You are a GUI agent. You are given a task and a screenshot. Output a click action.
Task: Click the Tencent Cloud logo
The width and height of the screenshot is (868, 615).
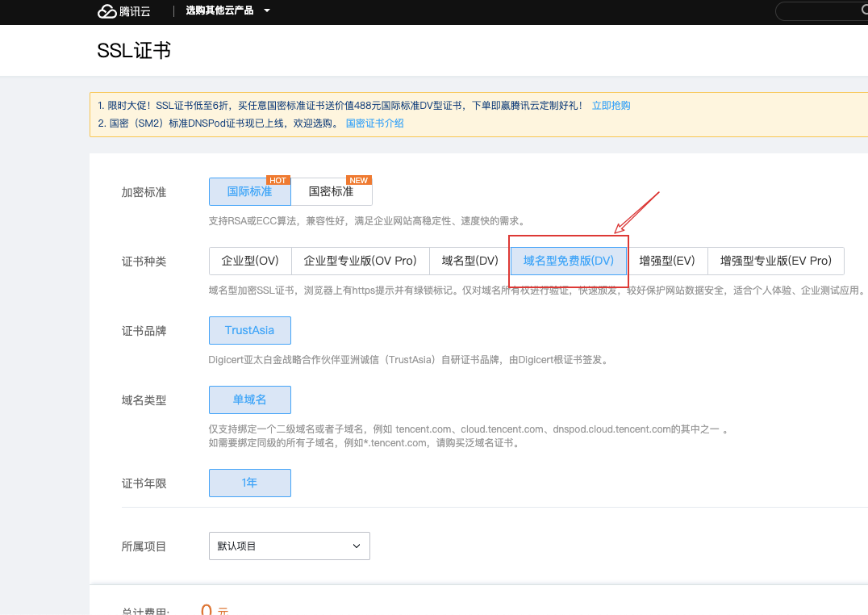pos(124,11)
